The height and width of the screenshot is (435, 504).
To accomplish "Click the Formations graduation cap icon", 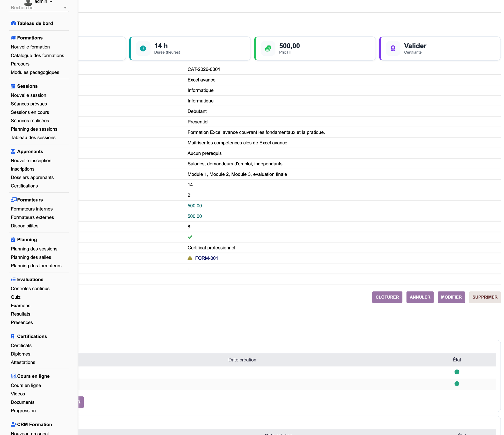I will click(x=13, y=38).
